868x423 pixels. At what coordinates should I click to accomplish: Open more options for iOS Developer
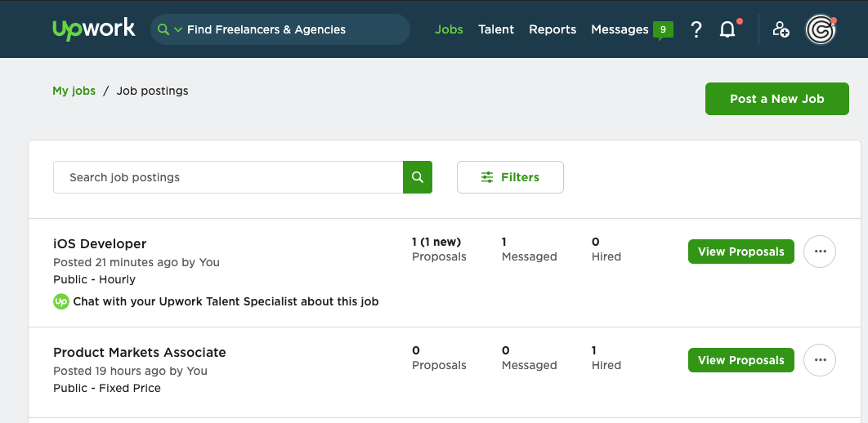click(x=820, y=252)
